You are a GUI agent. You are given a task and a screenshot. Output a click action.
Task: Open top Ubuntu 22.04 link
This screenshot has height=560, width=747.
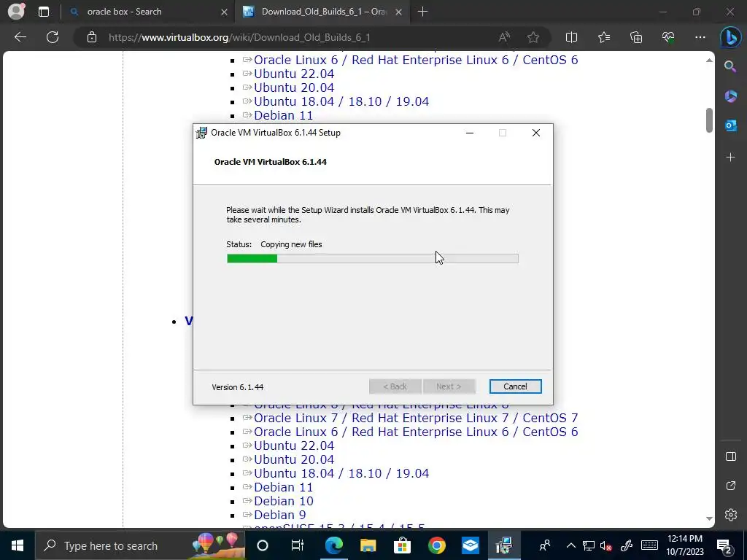pyautogui.click(x=294, y=74)
